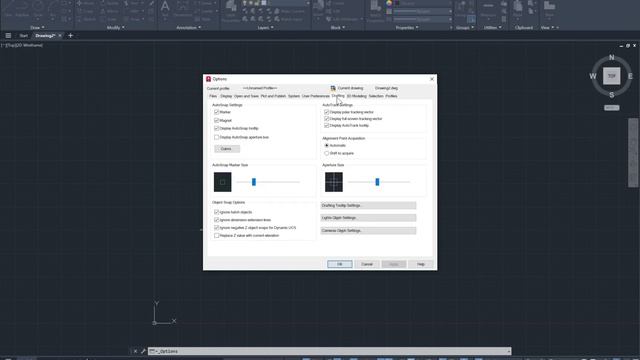Image resolution: width=640 pixels, height=360 pixels.
Task: Switch to the System tab
Action: [x=294, y=96]
